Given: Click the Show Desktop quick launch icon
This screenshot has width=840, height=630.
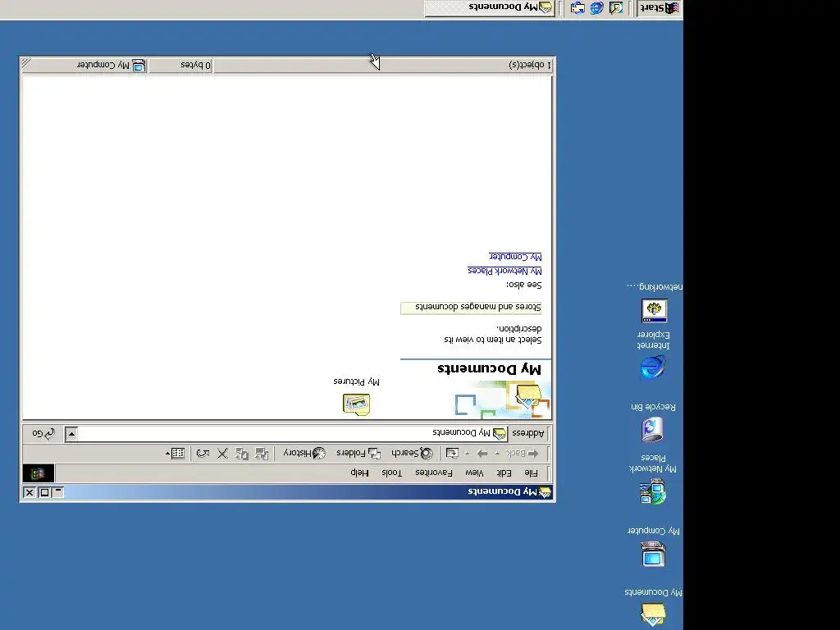Looking at the screenshot, I should [616, 8].
